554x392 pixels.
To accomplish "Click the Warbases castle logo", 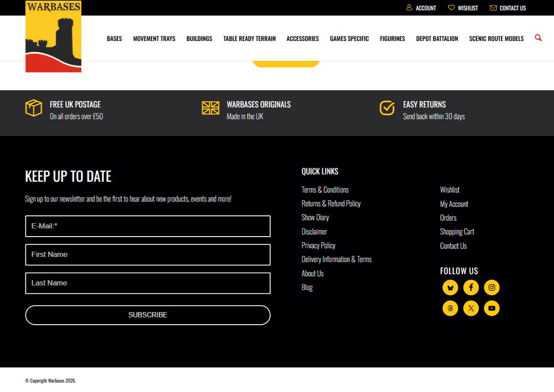I will pyautogui.click(x=54, y=36).
